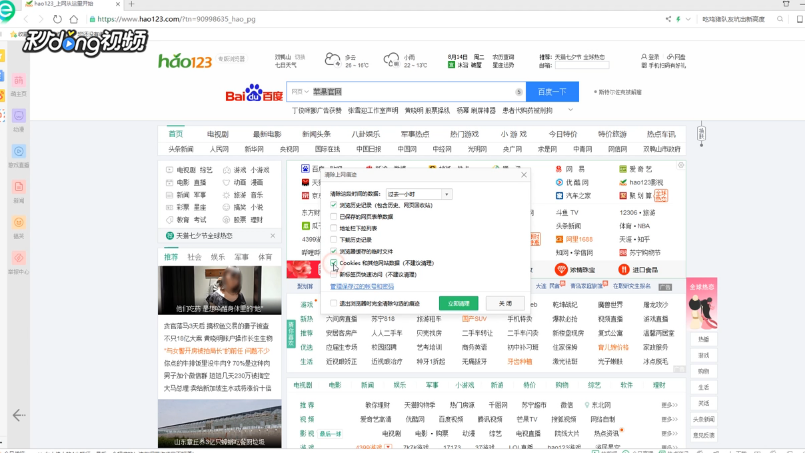This screenshot has width=805, height=453.
Task: Open the time range 过去一小时 dropdown
Action: 419,194
